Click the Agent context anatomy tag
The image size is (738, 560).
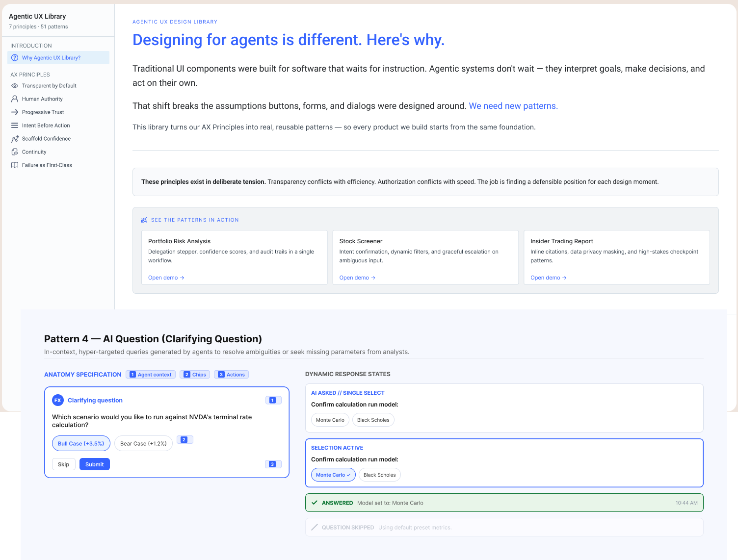click(x=151, y=375)
